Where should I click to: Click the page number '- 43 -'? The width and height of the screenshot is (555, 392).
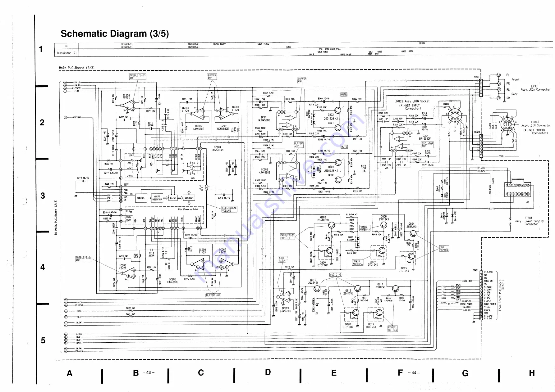pos(148,373)
